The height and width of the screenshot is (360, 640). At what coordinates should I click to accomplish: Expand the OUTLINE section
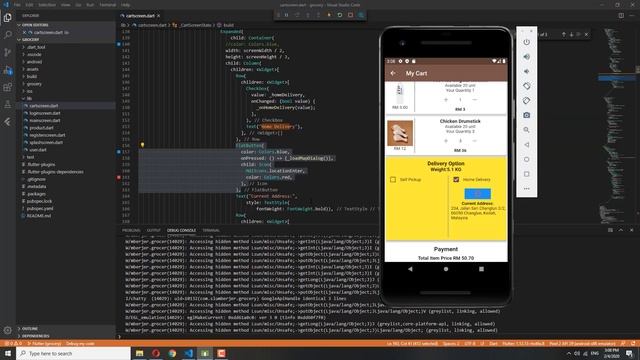30,329
